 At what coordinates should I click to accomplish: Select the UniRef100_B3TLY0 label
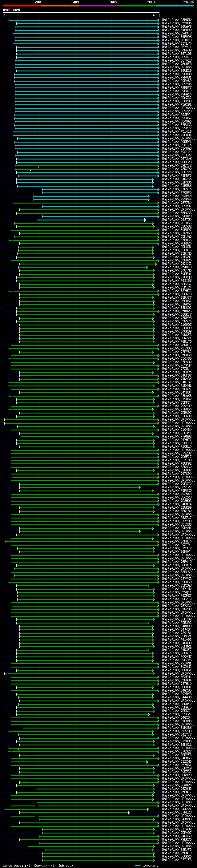click(176, 43)
